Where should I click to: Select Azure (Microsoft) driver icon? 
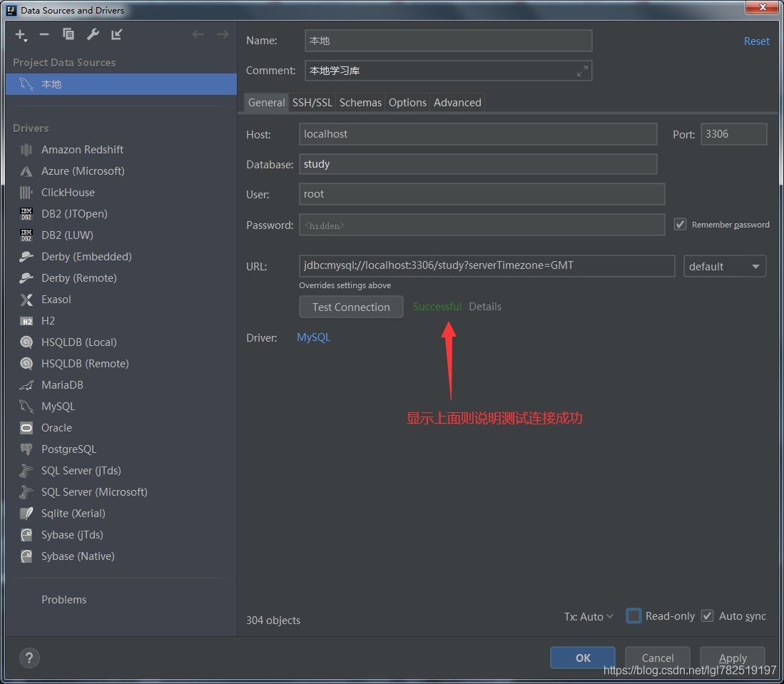coord(26,171)
